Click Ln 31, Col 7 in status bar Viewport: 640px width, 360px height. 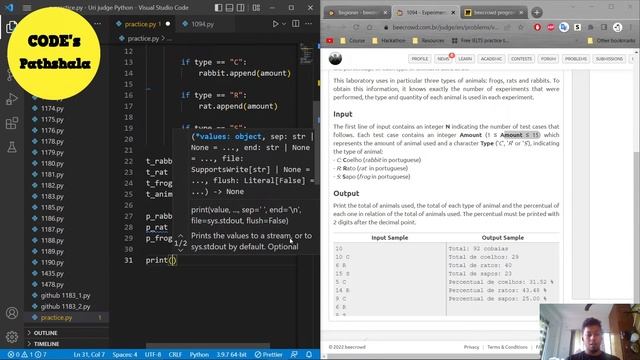(x=89, y=355)
